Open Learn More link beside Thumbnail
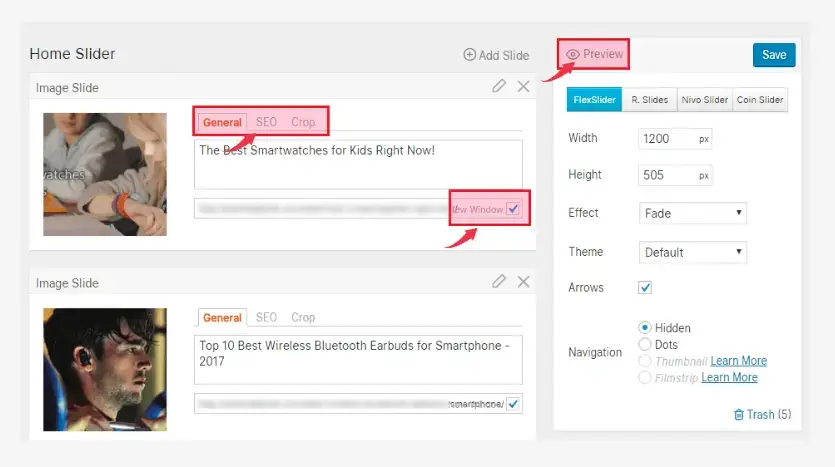 (739, 361)
